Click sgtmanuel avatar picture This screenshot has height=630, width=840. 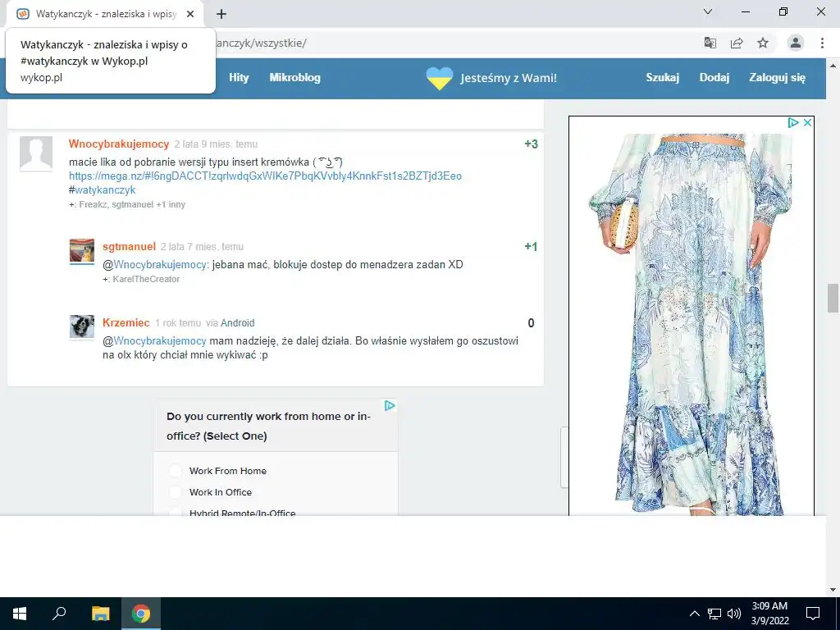(x=82, y=251)
